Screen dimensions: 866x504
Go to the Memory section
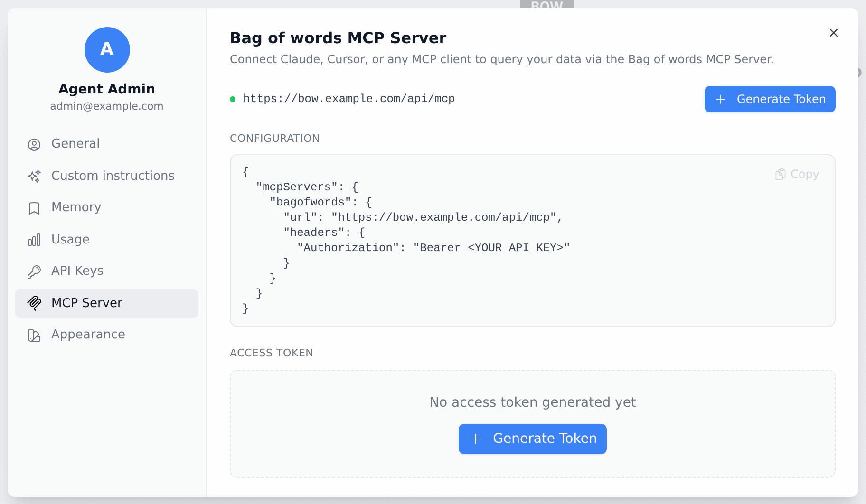point(107,207)
